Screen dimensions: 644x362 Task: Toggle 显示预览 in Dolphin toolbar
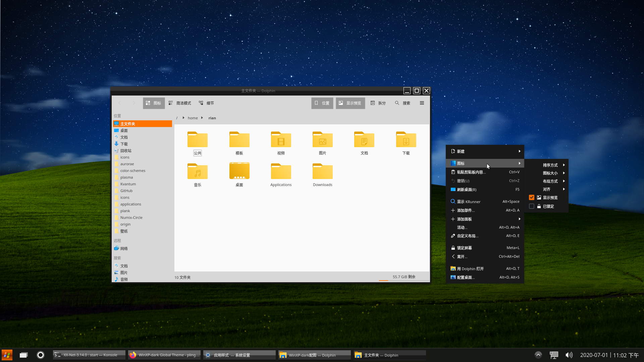pos(350,103)
